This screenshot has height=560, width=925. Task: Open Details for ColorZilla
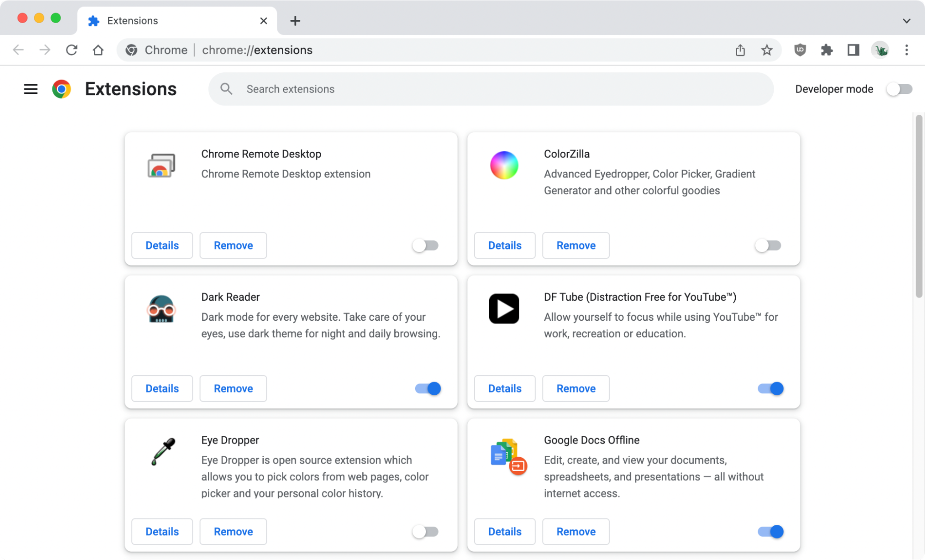pyautogui.click(x=505, y=245)
